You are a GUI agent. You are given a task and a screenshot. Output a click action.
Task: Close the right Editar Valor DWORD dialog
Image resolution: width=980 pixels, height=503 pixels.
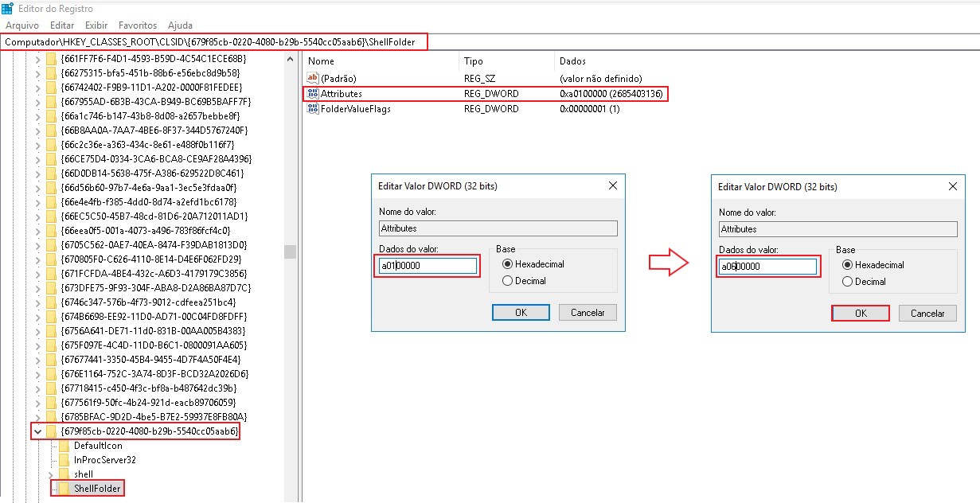(952, 187)
